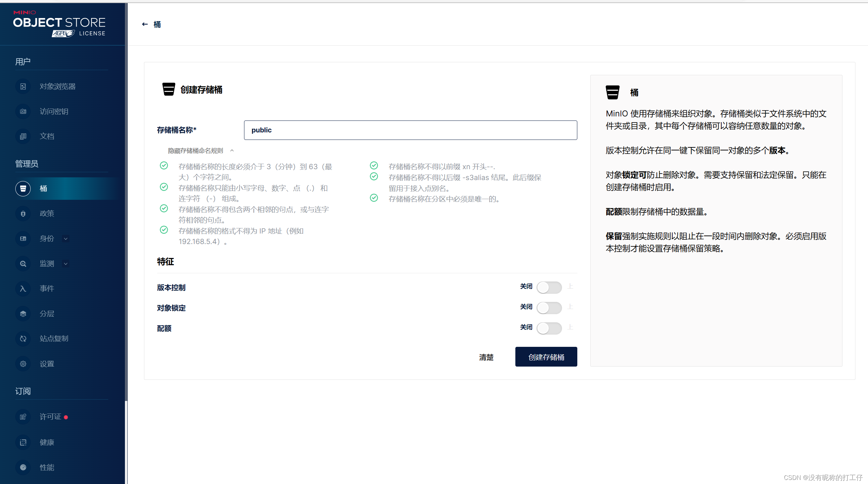Click green check for -s3alias suffix rule
Image resolution: width=868 pixels, height=484 pixels.
point(374,176)
